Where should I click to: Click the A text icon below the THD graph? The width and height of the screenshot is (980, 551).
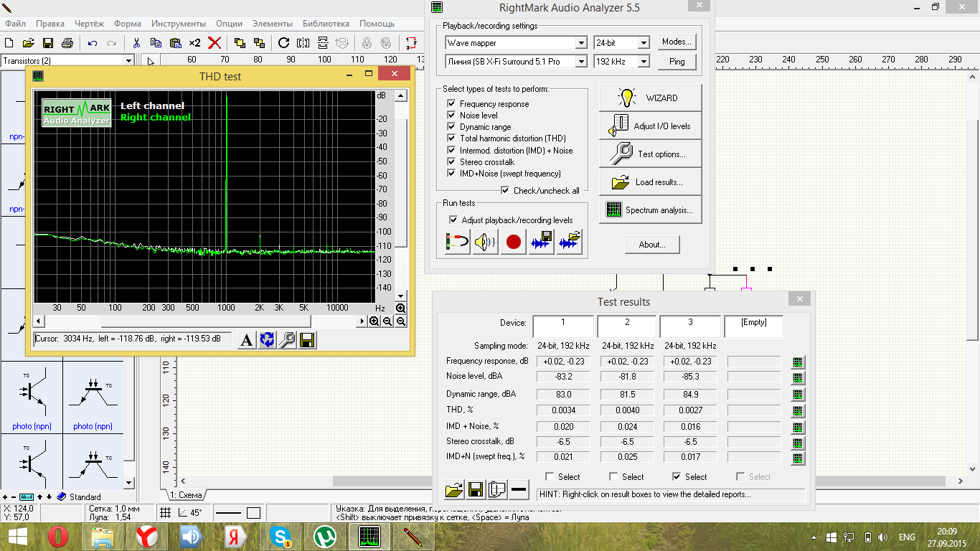(x=246, y=340)
